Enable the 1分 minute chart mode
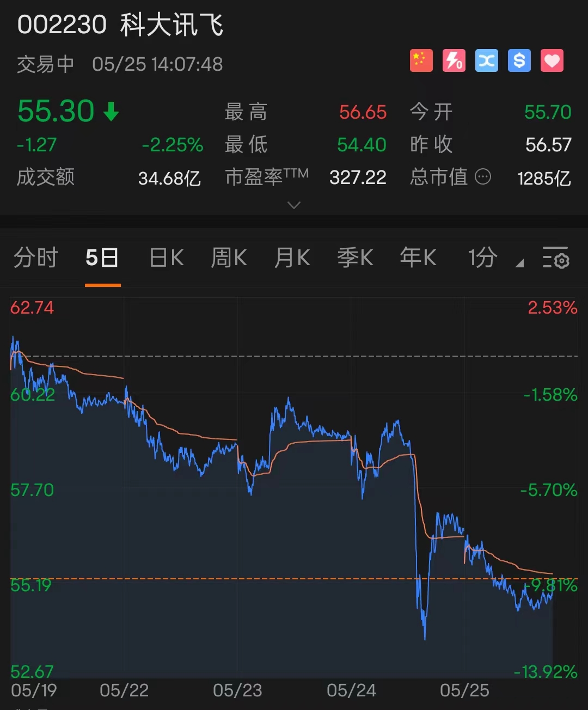The height and width of the screenshot is (710, 588). tap(481, 258)
